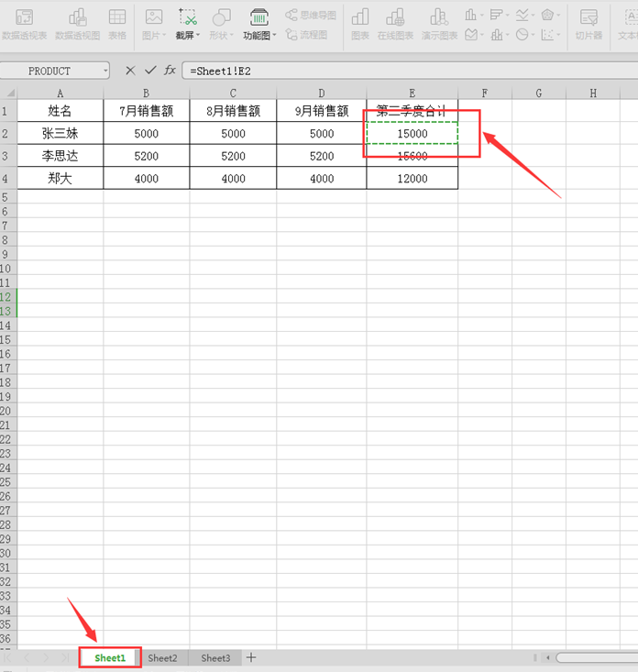Switch to the Sheet1 tab
The height and width of the screenshot is (672, 638).
tap(110, 658)
